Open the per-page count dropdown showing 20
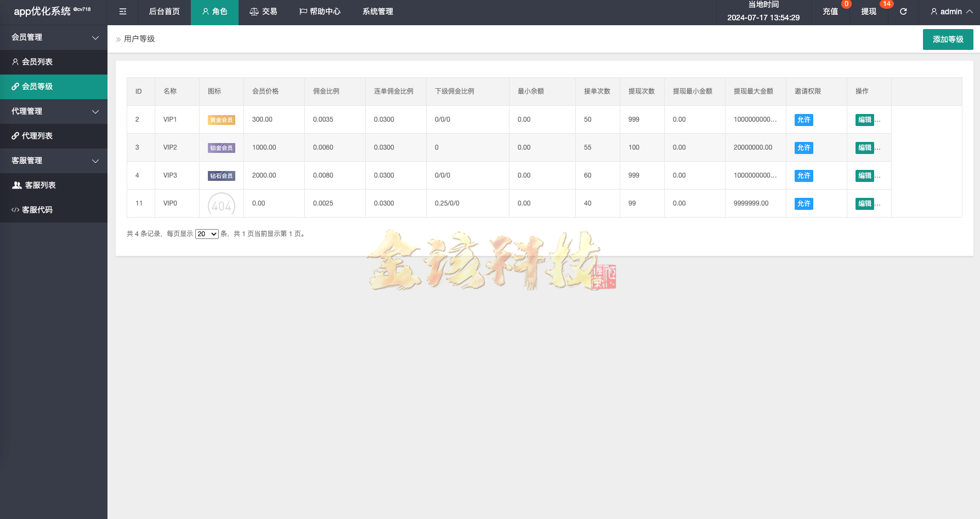980x519 pixels. [207, 233]
